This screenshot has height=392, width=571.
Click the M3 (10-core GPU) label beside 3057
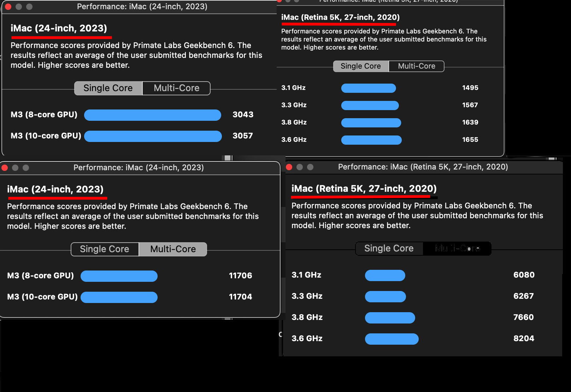pyautogui.click(x=46, y=136)
